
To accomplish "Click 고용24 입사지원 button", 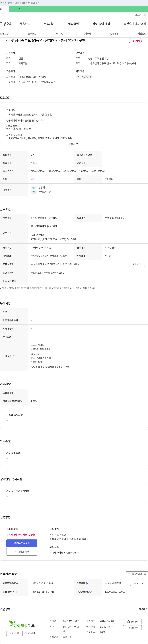I will tap(22, 543).
